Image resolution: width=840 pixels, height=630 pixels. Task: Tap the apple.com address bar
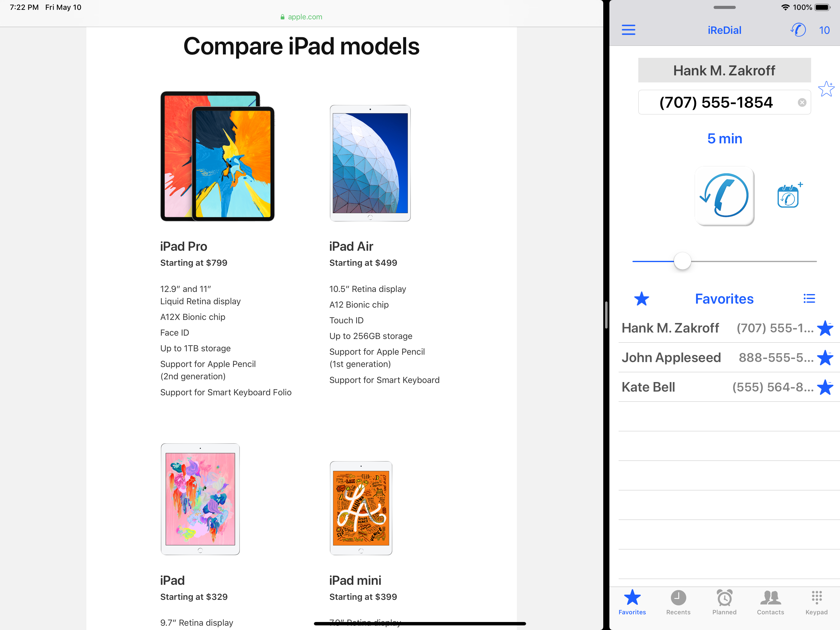(301, 17)
